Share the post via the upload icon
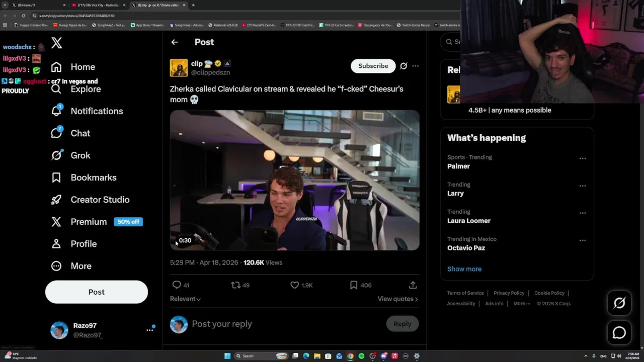Screen dimensions: 644x362 coord(413,285)
